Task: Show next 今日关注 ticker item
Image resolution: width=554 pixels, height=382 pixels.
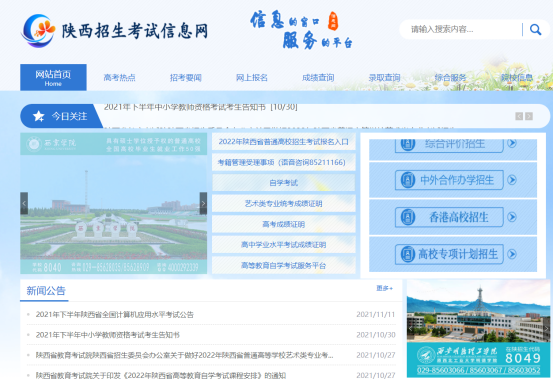Action: 529,116
